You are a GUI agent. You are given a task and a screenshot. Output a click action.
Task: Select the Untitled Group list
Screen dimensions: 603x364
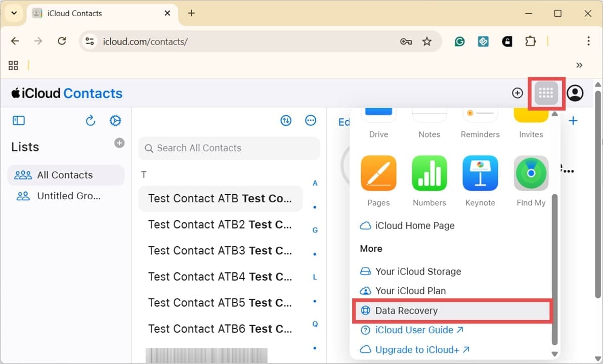pyautogui.click(x=66, y=196)
